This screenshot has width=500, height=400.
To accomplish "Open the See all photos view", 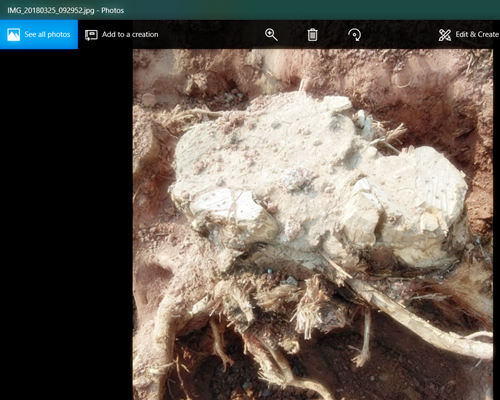I will point(39,34).
